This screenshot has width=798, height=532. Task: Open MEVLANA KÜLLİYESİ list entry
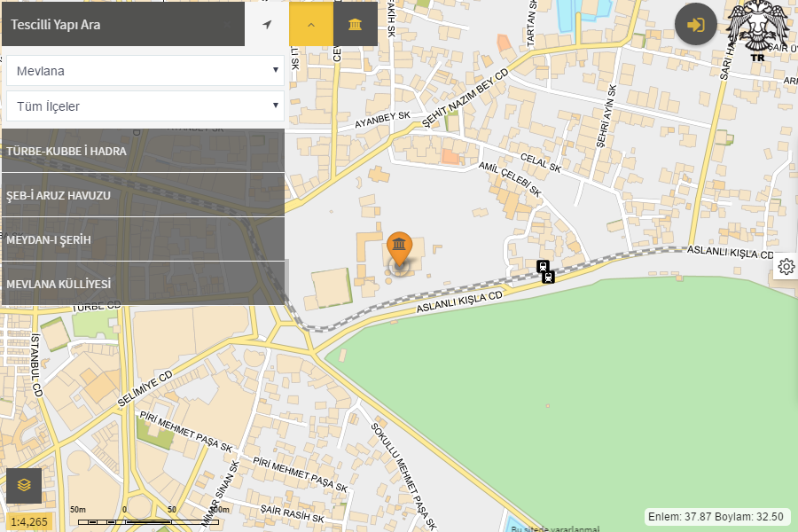coord(143,284)
